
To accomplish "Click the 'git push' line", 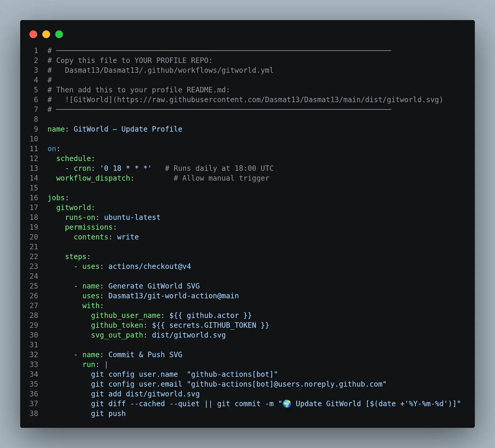I will coord(108,414).
